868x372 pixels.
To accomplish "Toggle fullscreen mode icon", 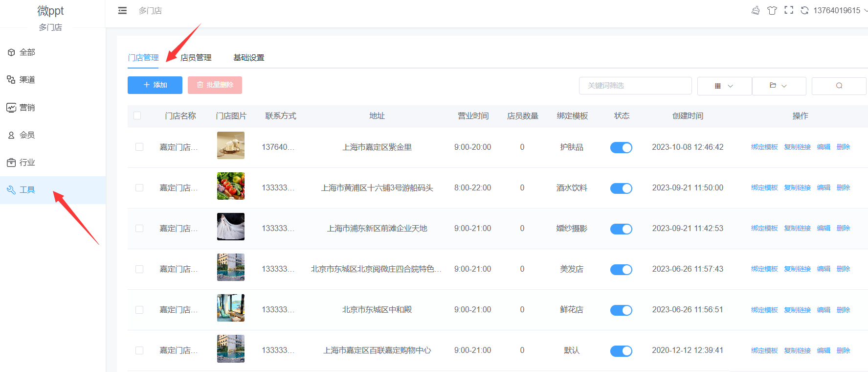I will coord(789,10).
